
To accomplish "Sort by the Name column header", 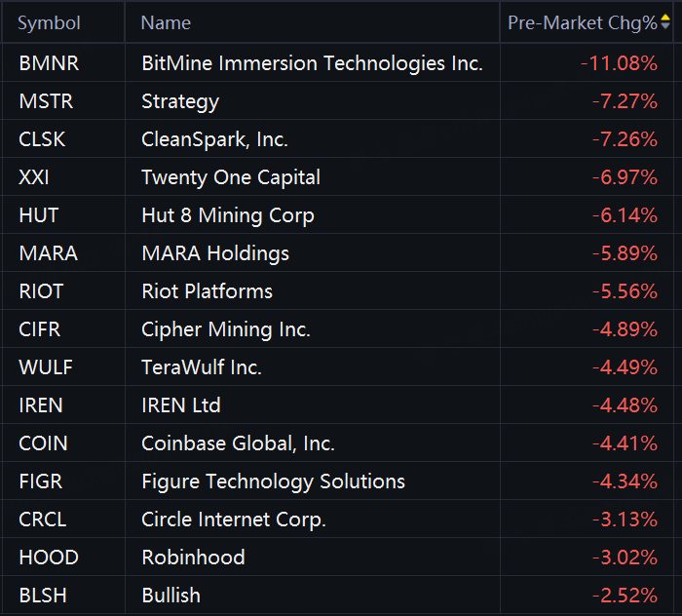I will 166,22.
